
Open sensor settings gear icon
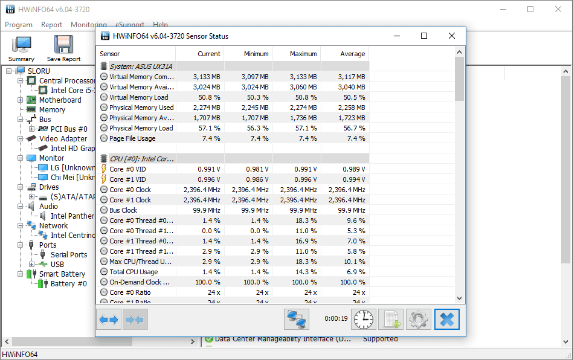point(418,319)
